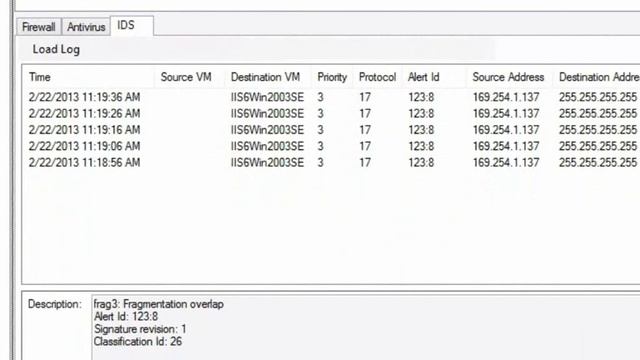Click protocol 17 in the 11:18:56 row
This screenshot has width=640, height=360.
pos(365,162)
